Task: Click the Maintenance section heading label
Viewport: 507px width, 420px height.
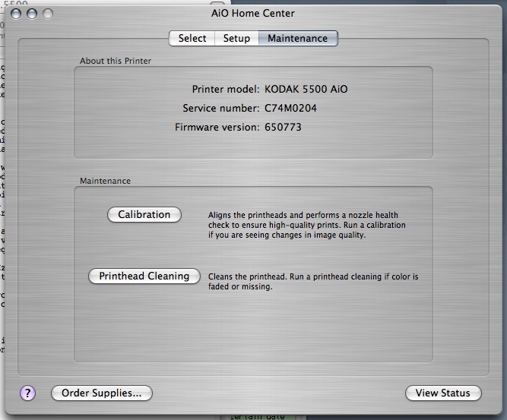Action: 105,181
